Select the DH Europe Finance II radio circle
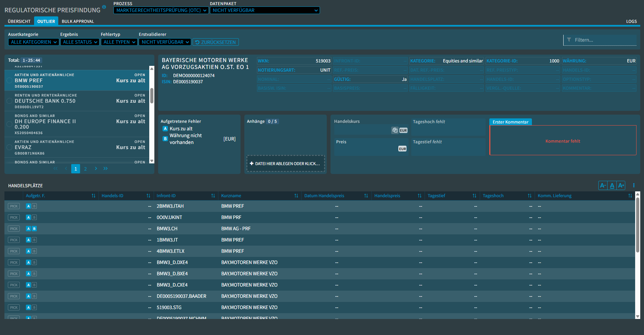This screenshot has height=335, width=644. (10, 124)
